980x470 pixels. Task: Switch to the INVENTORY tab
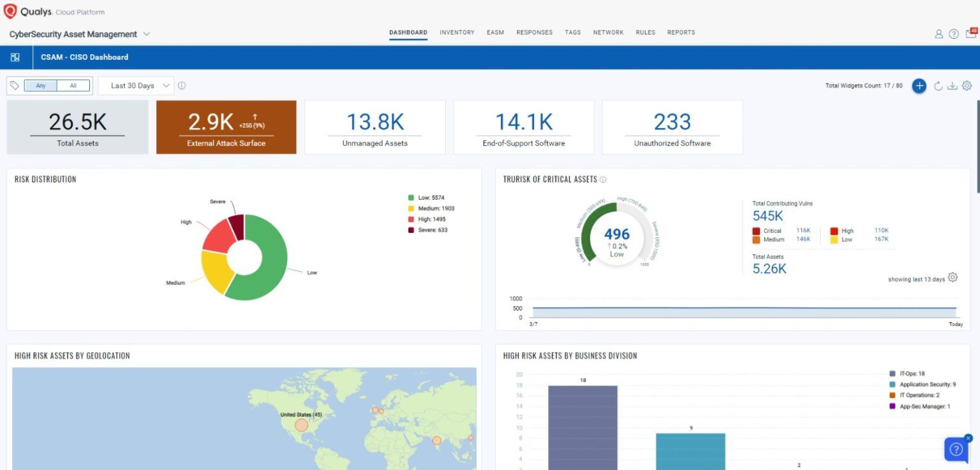click(x=457, y=32)
